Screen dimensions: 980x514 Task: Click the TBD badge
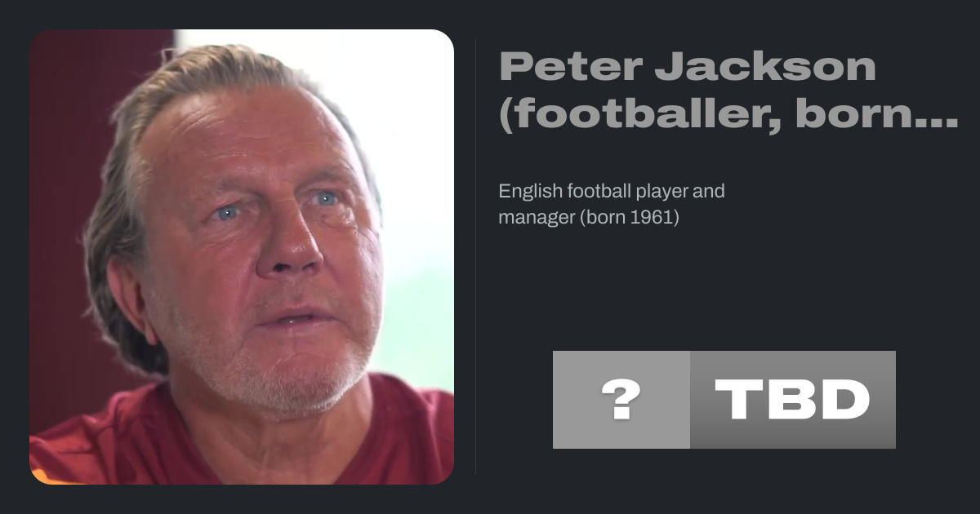tap(792, 400)
